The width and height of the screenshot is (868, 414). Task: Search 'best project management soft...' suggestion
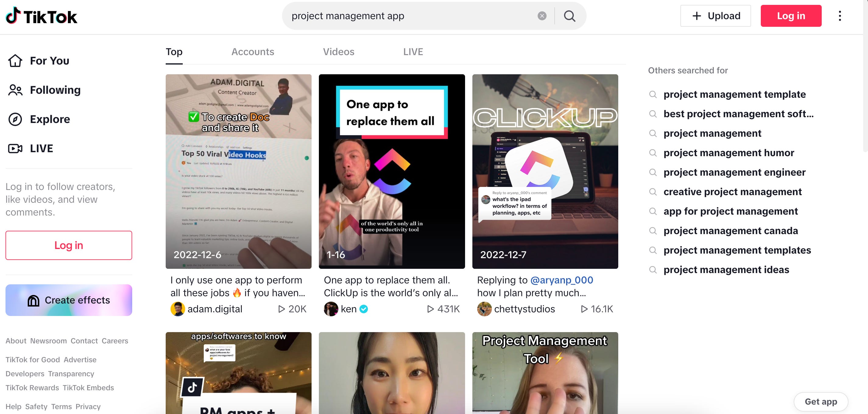pos(739,114)
